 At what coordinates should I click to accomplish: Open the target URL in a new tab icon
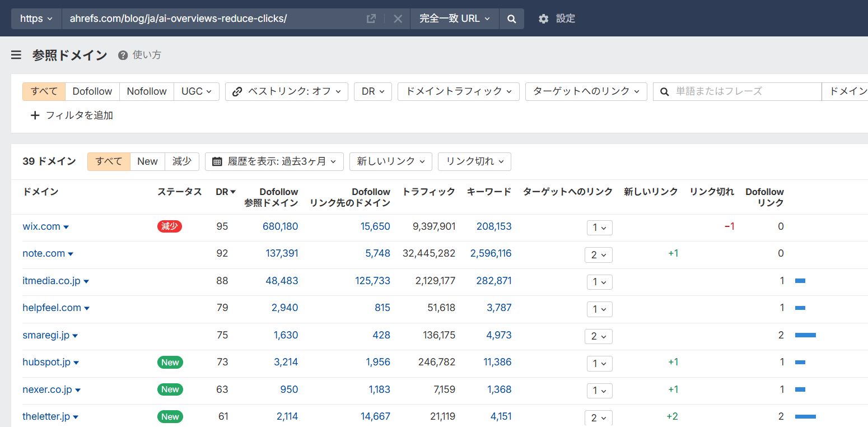click(371, 18)
